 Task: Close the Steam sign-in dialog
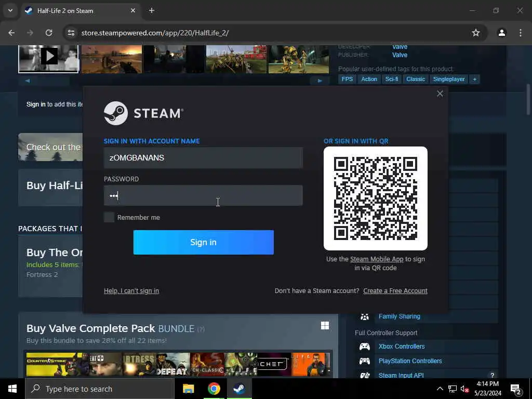tap(440, 94)
